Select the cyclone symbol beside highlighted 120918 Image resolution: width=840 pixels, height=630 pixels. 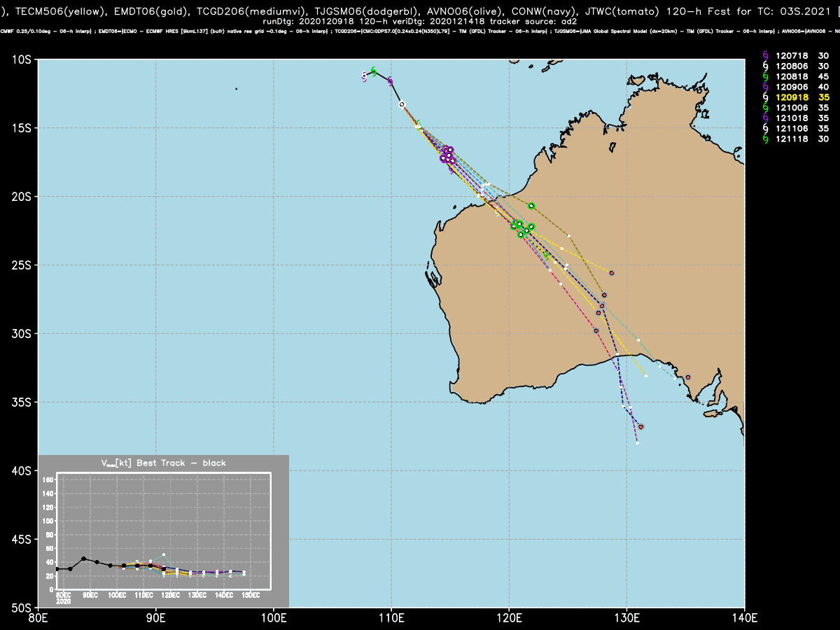click(765, 98)
